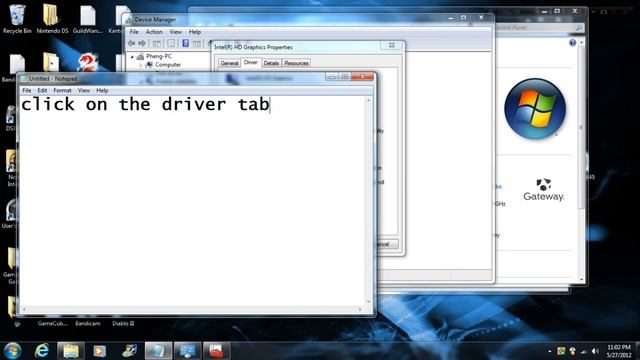Click the show/hide console tree toolbar icon
Image resolution: width=640 pixels, height=360 pixels.
156,43
